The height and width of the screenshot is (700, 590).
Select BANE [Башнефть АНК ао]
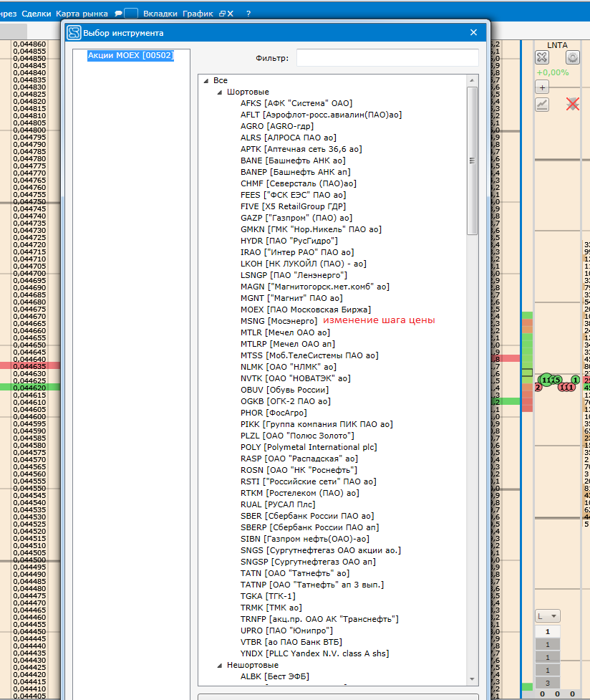[x=293, y=160]
